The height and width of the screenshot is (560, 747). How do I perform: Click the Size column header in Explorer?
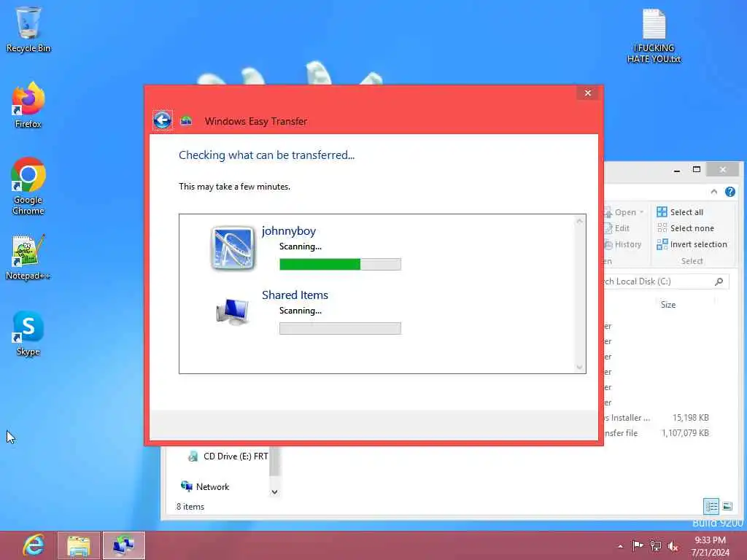668,305
